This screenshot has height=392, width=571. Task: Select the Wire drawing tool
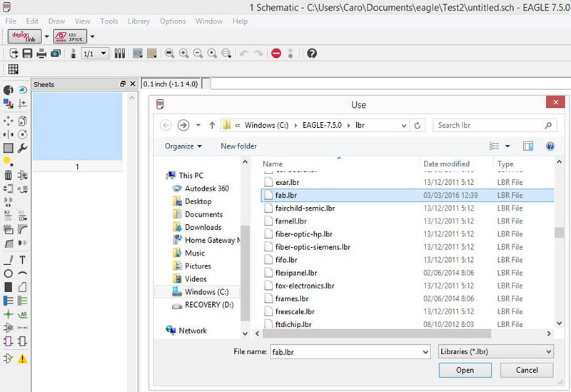click(x=8, y=260)
